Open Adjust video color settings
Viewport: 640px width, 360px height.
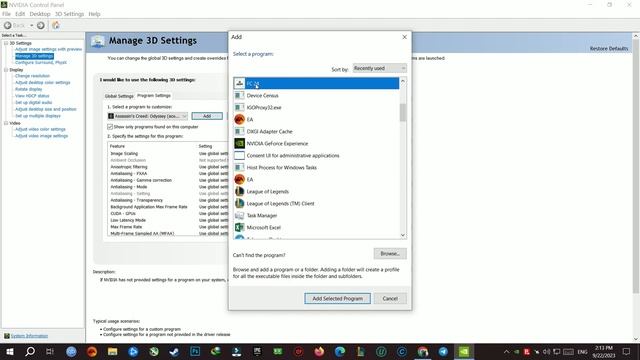pyautogui.click(x=40, y=129)
